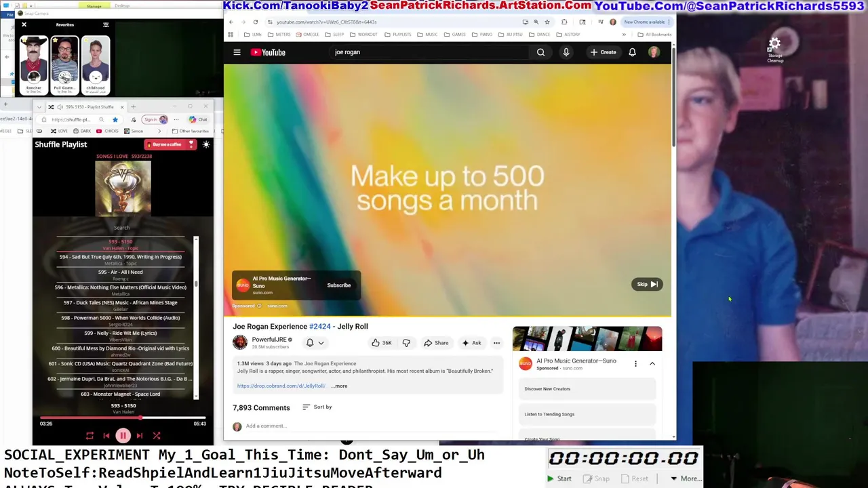The height and width of the screenshot is (488, 868).
Task: Toggle light/dark theme sun icon
Action: [x=206, y=144]
